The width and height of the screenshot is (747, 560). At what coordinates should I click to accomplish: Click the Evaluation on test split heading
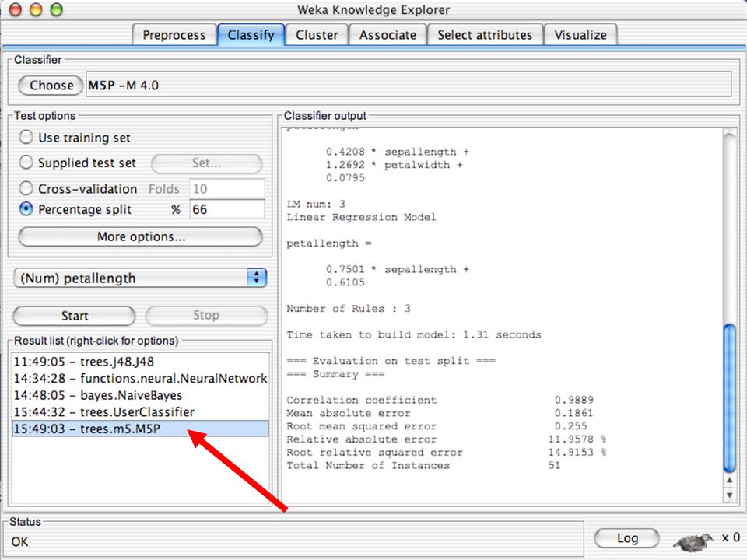[x=391, y=361]
